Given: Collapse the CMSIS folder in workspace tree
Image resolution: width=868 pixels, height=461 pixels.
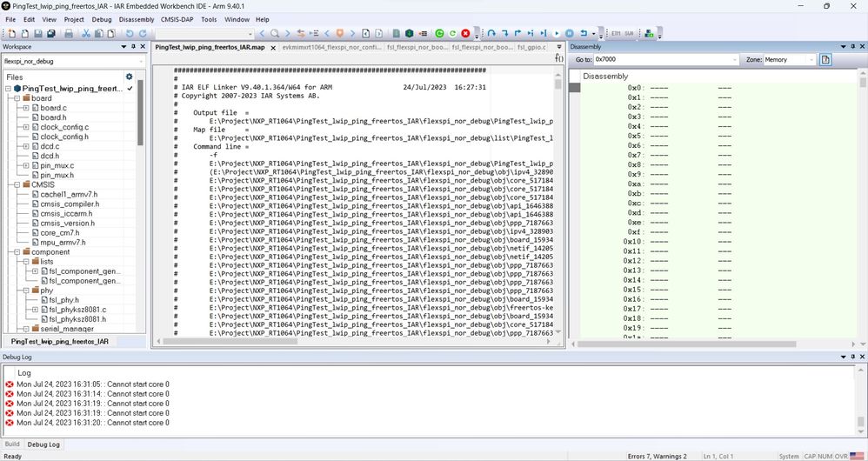Looking at the screenshot, I should coord(17,185).
